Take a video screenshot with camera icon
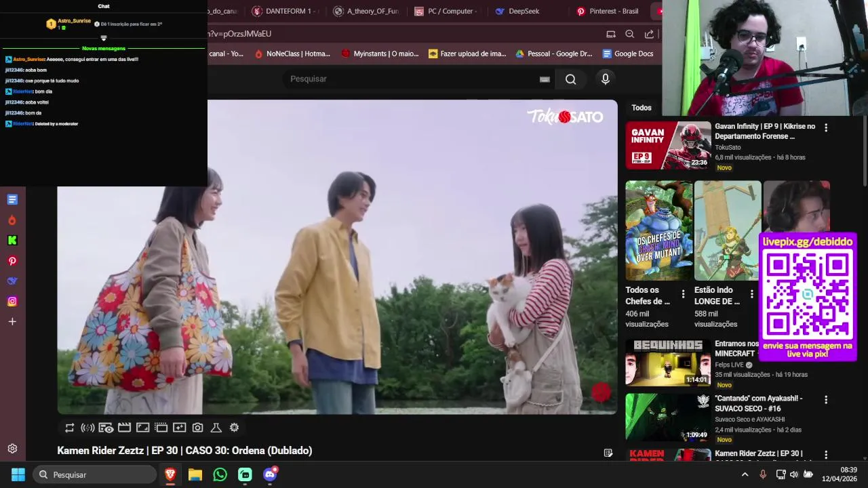The width and height of the screenshot is (868, 488). 197,428
